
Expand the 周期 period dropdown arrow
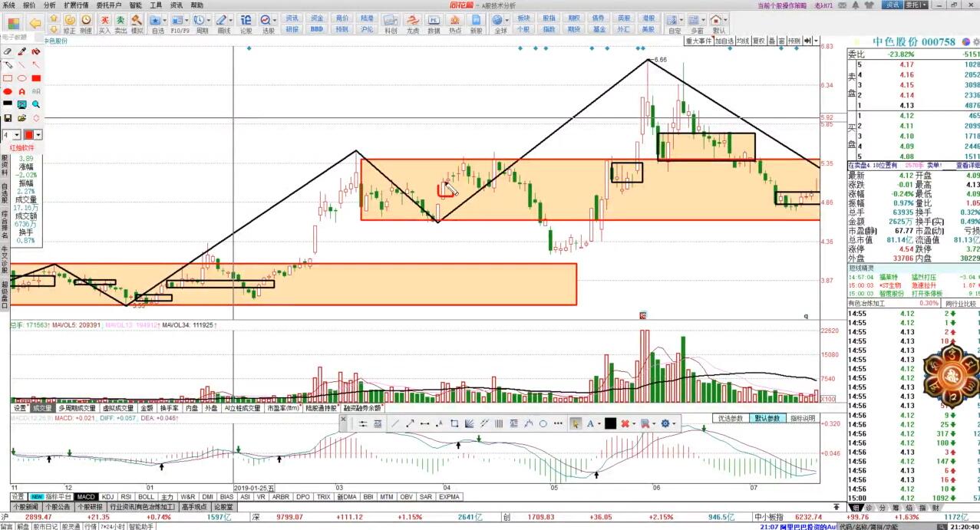pyautogui.click(x=209, y=20)
